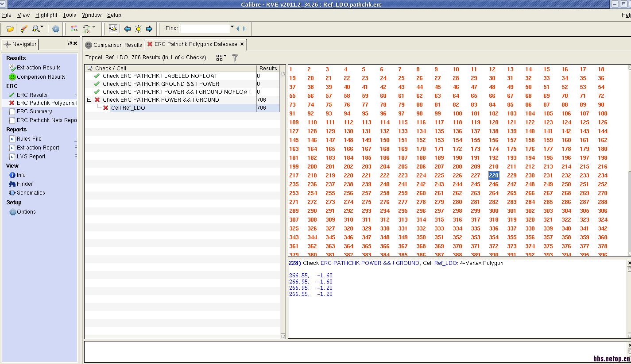
Task: Open the Highlight menu
Action: (x=46, y=15)
